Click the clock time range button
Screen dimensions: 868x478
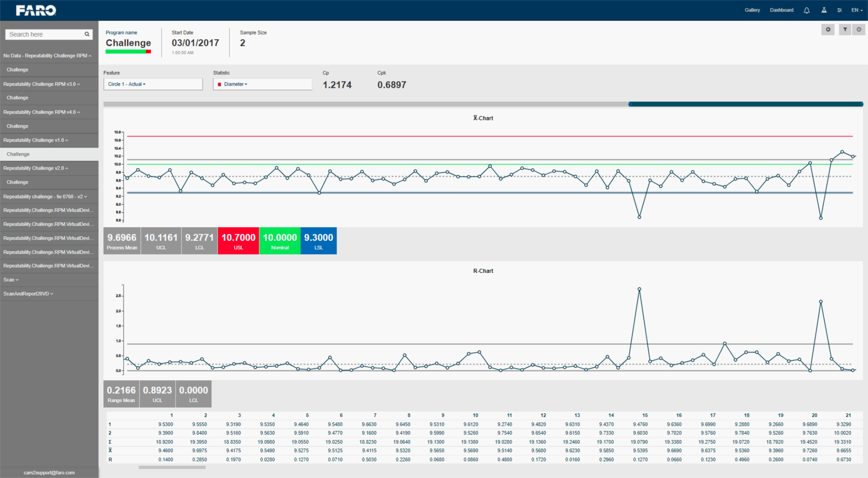[x=859, y=30]
